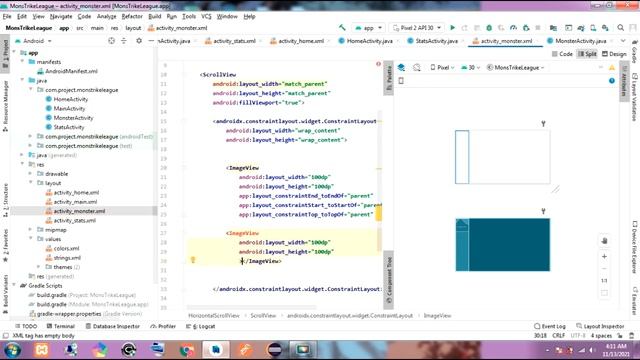Viewport: 640px width, 360px height.
Task: Select the design surface layers icon
Action: coord(401,67)
